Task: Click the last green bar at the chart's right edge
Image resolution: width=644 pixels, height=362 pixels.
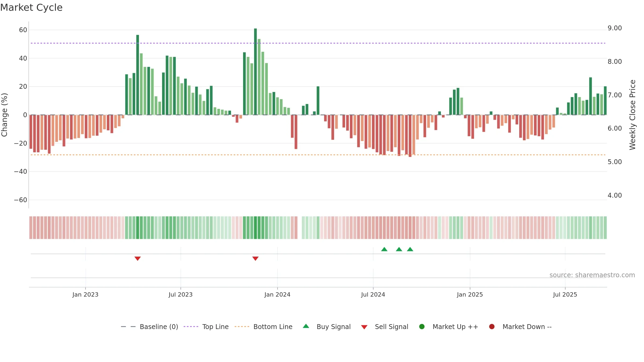Action: pyautogui.click(x=605, y=101)
